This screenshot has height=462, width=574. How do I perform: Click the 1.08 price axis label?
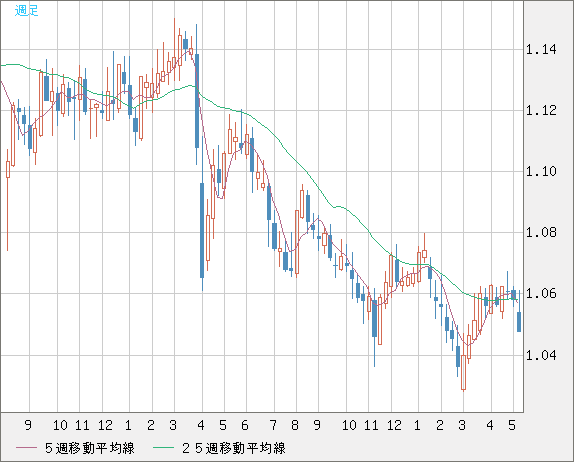click(x=541, y=232)
